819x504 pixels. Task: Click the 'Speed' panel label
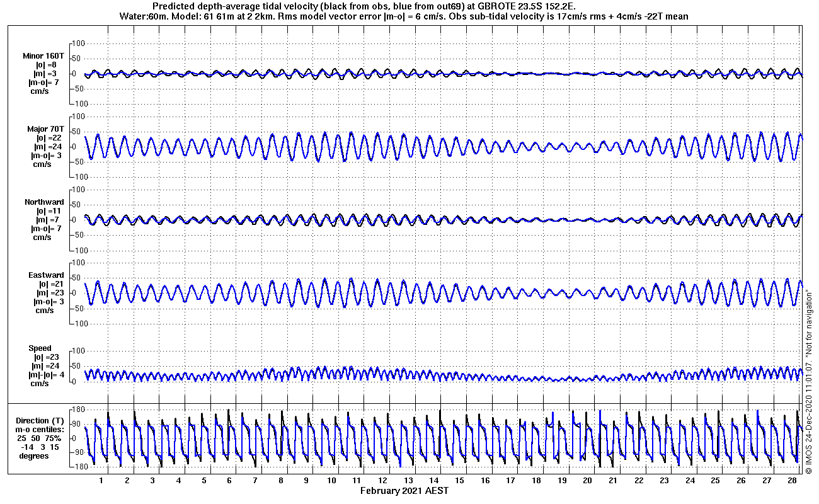pyautogui.click(x=40, y=348)
